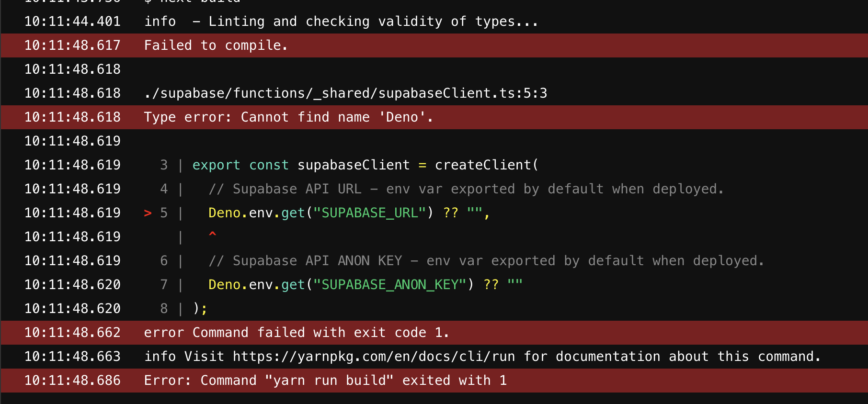Screen dimensions: 868x404
Task: Click the supabaseClient.ts:5:3 file path
Action: point(345,93)
